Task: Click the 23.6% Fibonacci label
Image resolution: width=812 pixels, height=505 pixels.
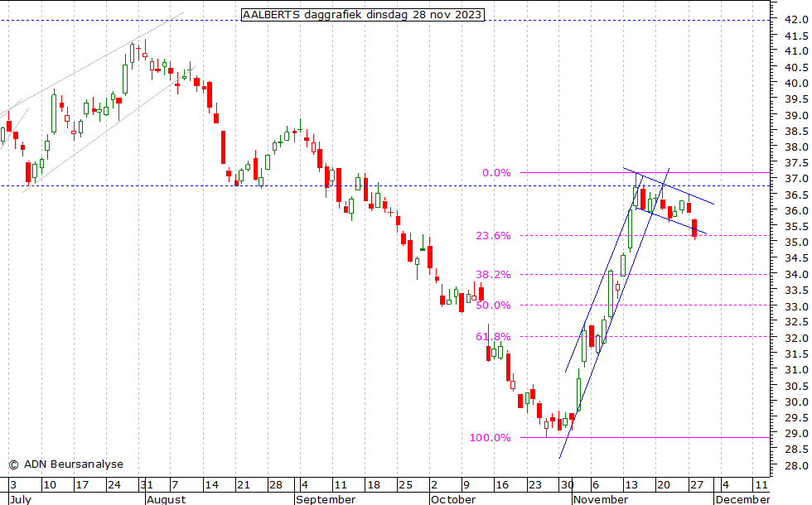Action: point(493,236)
